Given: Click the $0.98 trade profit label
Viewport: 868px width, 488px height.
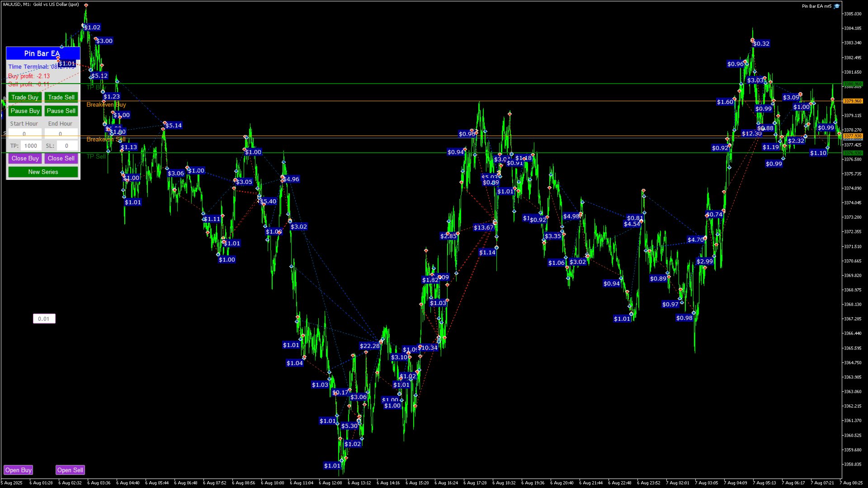Looking at the screenshot, I should pos(684,318).
